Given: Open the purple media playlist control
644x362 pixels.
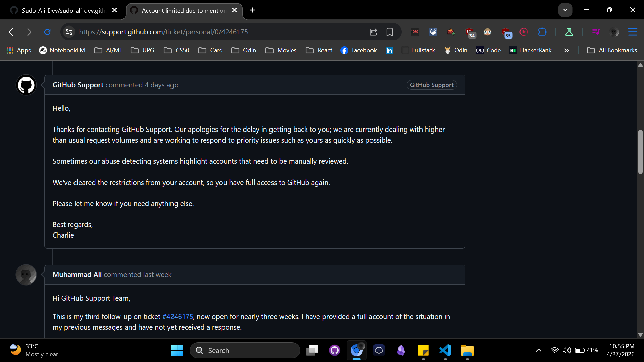Looking at the screenshot, I should pos(596,32).
